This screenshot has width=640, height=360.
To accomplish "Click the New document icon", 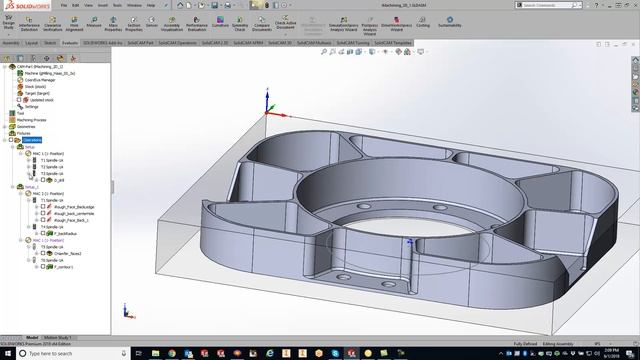I will [189, 5].
